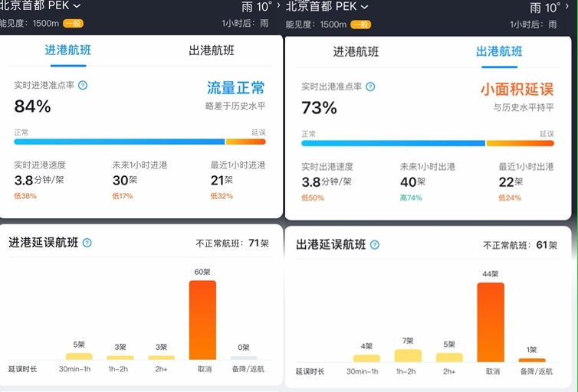
Task: Click the 44架 cancelled departures bar
Action: 491,322
